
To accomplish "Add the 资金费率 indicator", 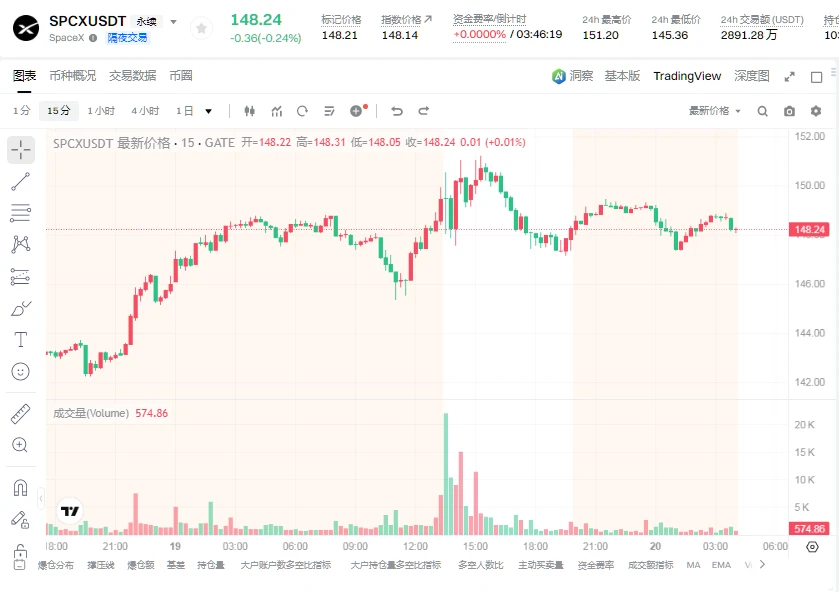I will (x=596, y=565).
